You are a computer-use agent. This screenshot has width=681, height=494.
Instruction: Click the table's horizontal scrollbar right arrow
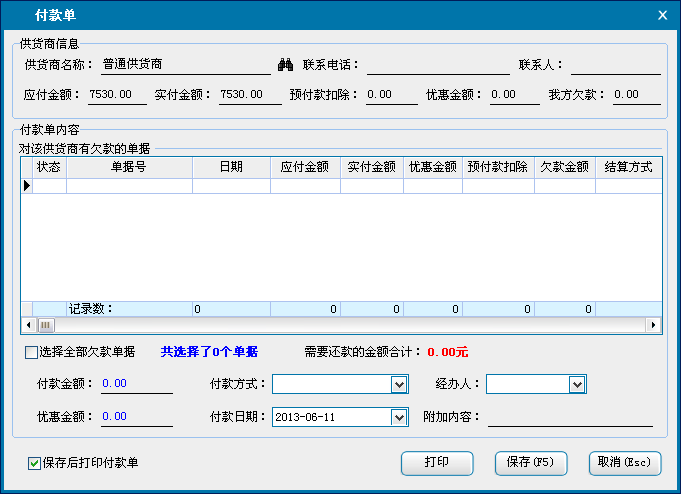653,325
